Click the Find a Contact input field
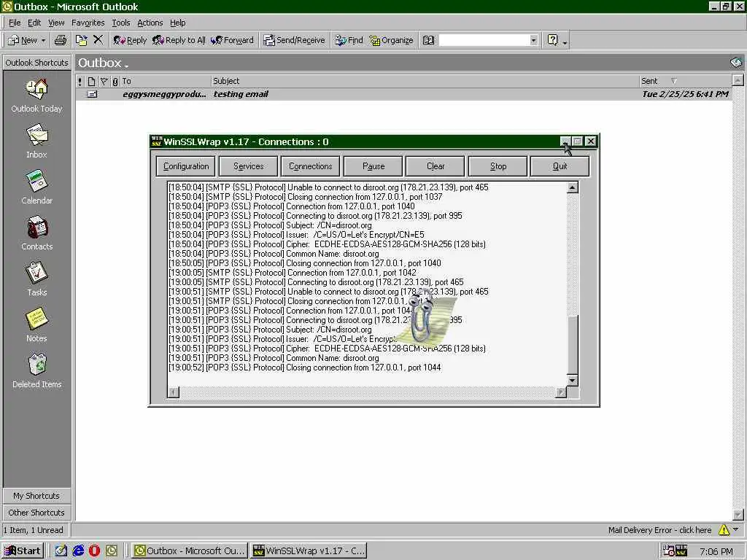 click(x=484, y=41)
